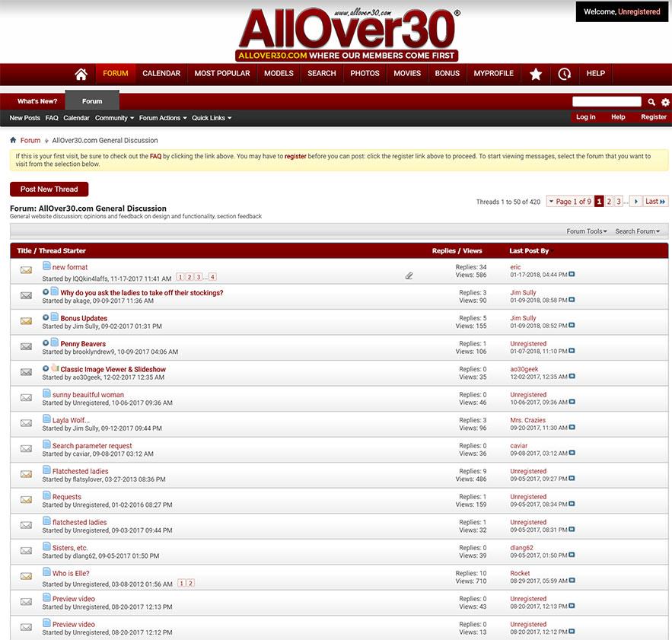This screenshot has width=672, height=640.
Task: Open the Forum Tools dropdown
Action: tap(587, 231)
